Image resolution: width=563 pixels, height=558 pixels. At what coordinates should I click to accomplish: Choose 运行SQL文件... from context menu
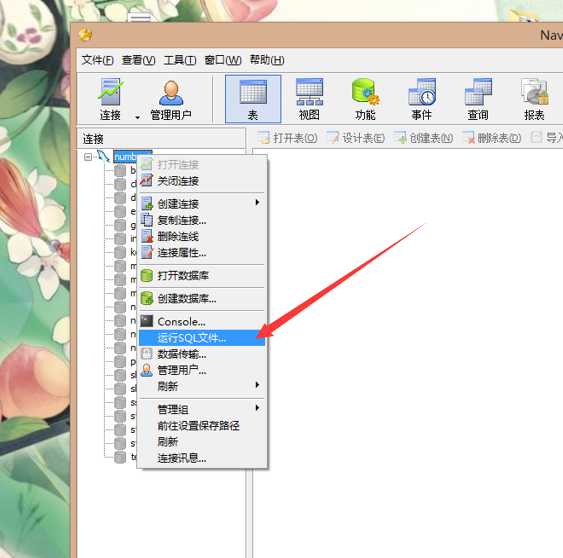coord(202,338)
